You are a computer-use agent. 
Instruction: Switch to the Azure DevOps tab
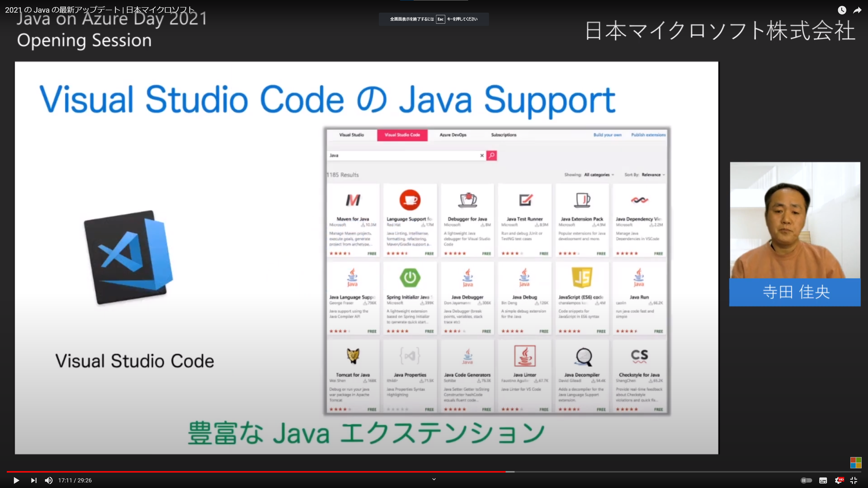(x=453, y=135)
